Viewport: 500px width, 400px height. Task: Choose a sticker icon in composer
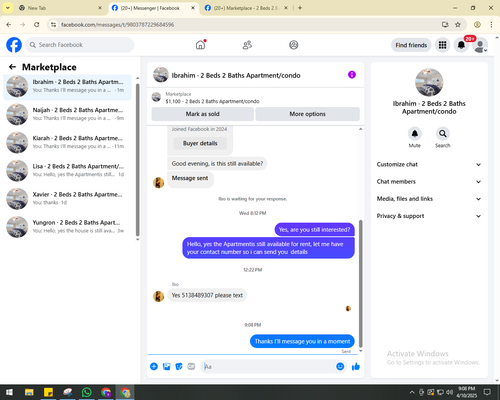[179, 367]
